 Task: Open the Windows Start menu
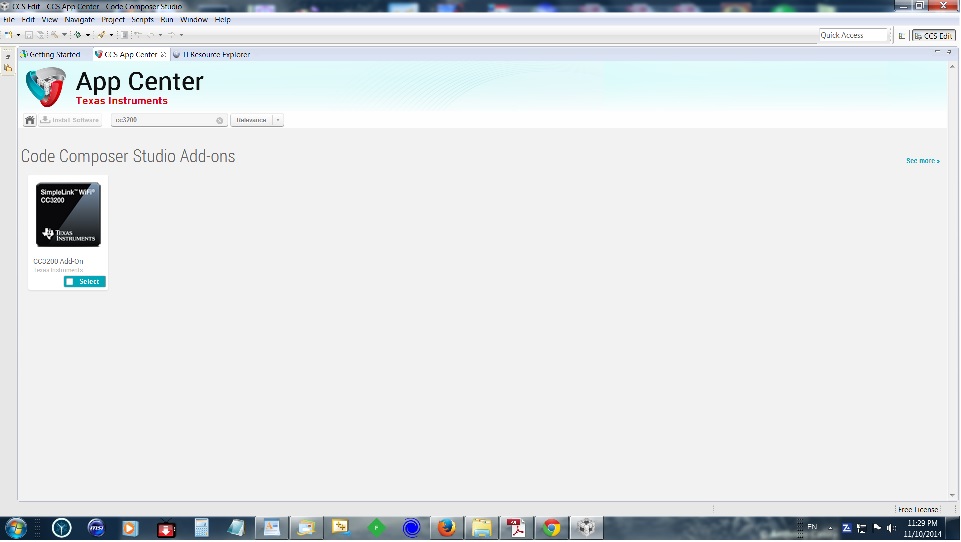tap(16, 528)
